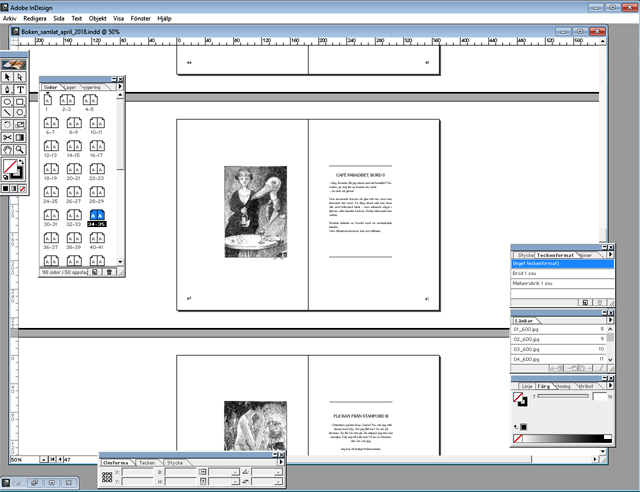
Task: Switch to the Stycke tab in Omforma panel
Action: click(x=175, y=463)
